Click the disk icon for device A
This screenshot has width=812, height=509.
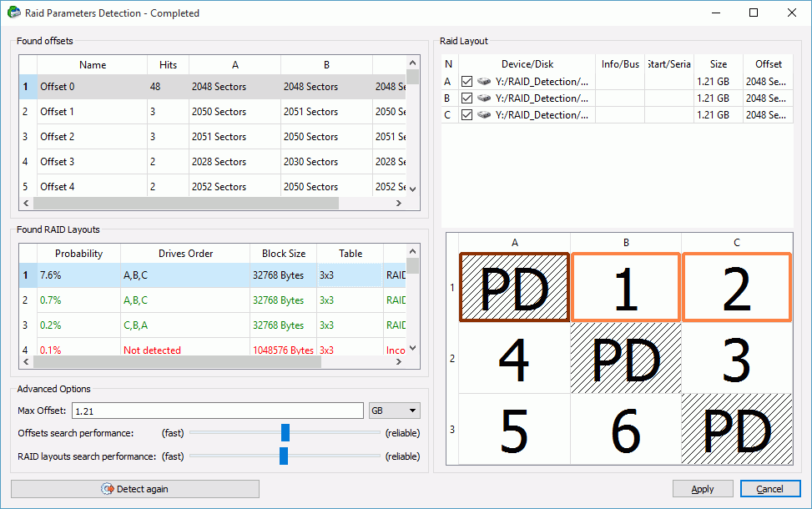pos(484,82)
